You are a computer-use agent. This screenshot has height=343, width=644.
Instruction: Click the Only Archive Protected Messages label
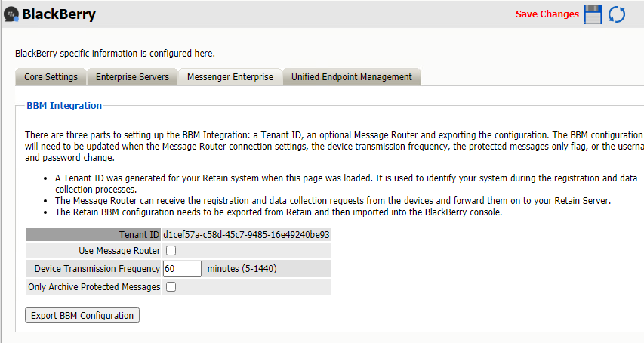[94, 287]
